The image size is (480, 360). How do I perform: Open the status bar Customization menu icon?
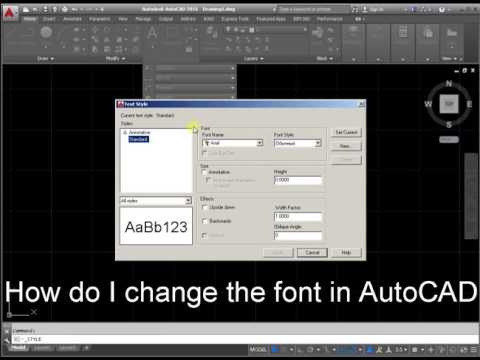tap(474, 350)
